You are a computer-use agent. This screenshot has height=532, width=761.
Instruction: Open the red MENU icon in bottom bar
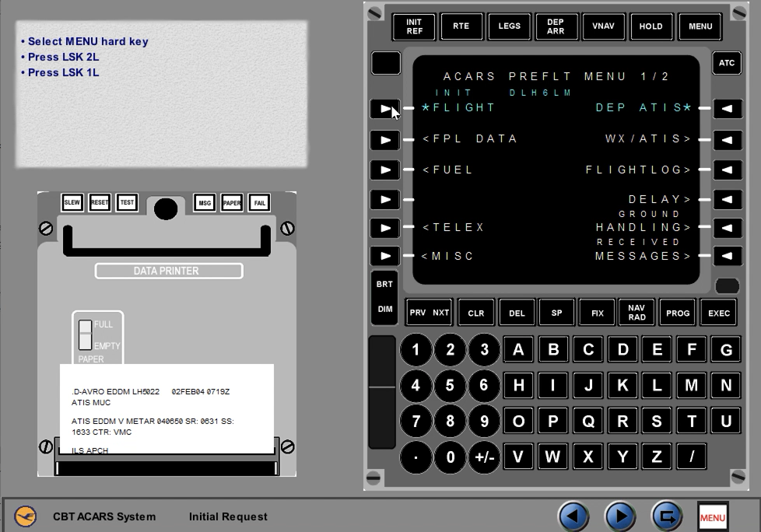712,516
